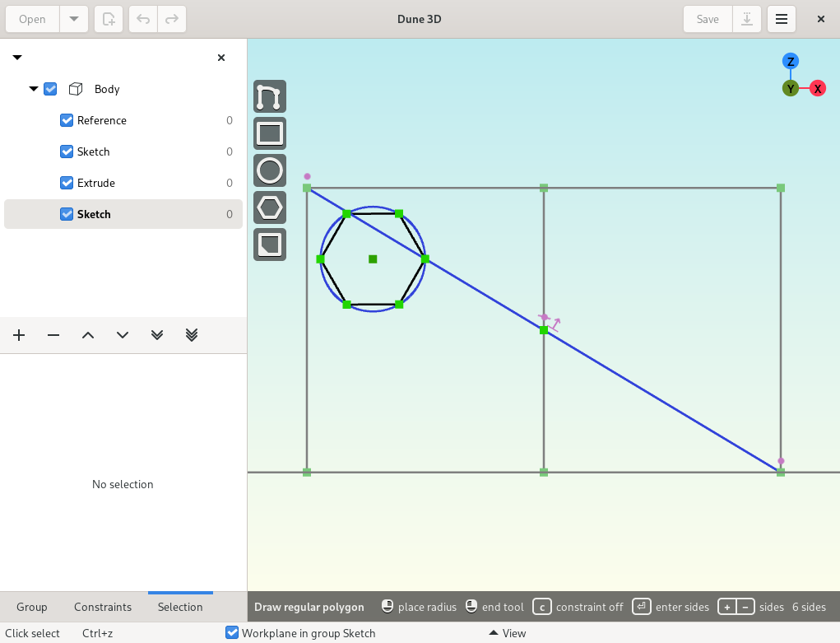This screenshot has width=840, height=643.
Task: Toggle Workplane in group Sketch checkbox
Action: 232,633
